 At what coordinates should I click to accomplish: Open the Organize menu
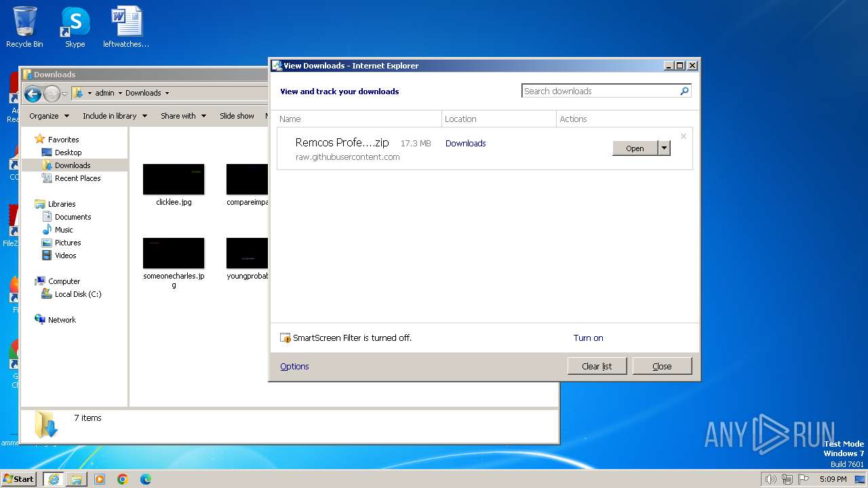tap(50, 116)
